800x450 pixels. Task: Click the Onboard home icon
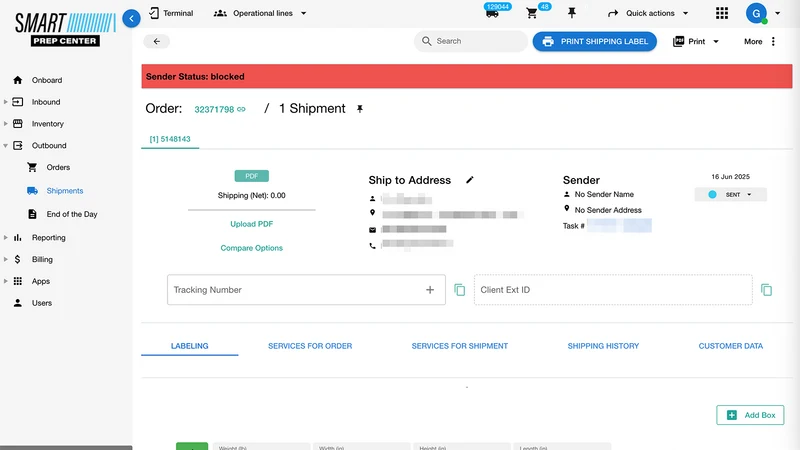(x=18, y=80)
